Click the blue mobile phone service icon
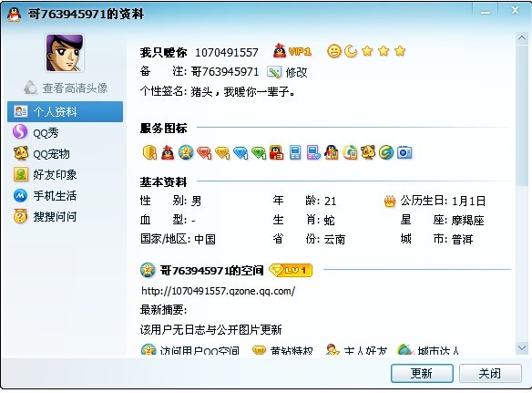This screenshot has height=393, width=532. click(295, 152)
